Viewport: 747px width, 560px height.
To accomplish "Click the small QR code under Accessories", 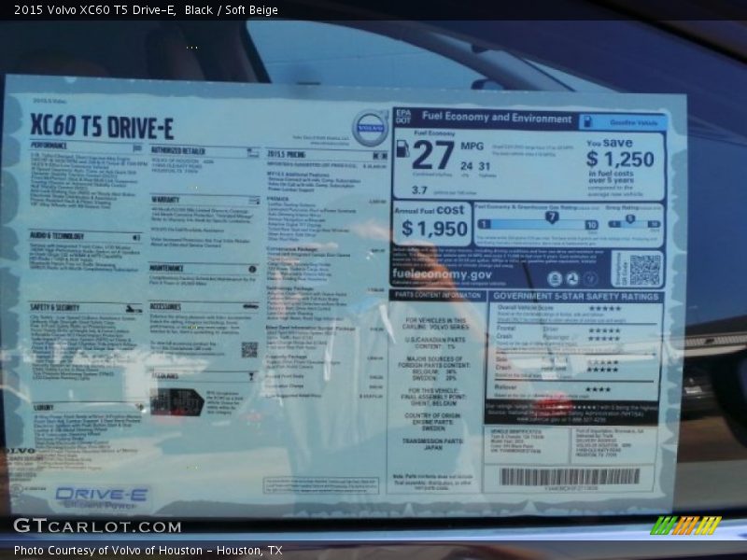I will [249, 349].
